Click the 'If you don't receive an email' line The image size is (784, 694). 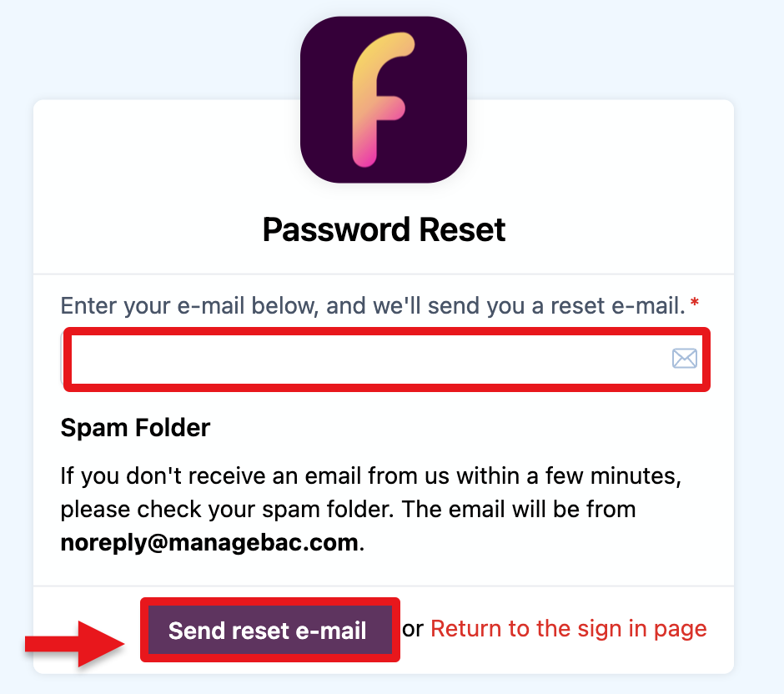pyautogui.click(x=371, y=476)
